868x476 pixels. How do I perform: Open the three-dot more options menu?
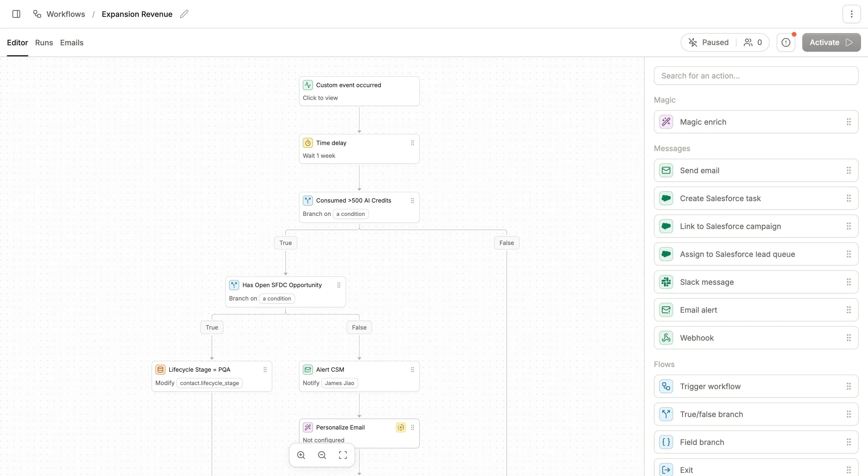851,14
